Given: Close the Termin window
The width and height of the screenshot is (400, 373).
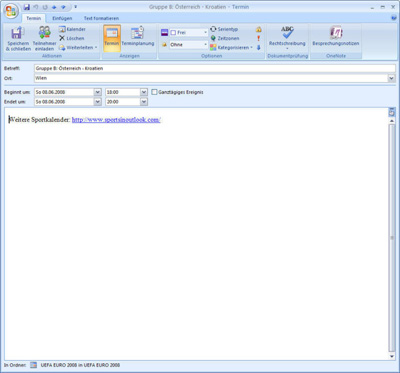Looking at the screenshot, I should click(x=393, y=7).
